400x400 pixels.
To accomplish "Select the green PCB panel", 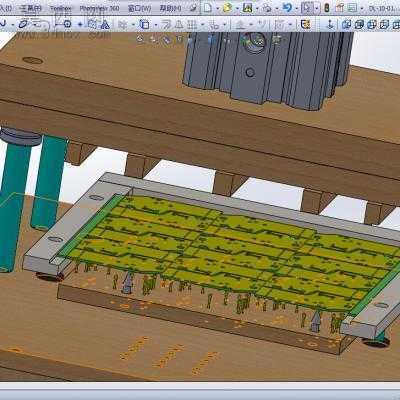I will pyautogui.click(x=230, y=253).
